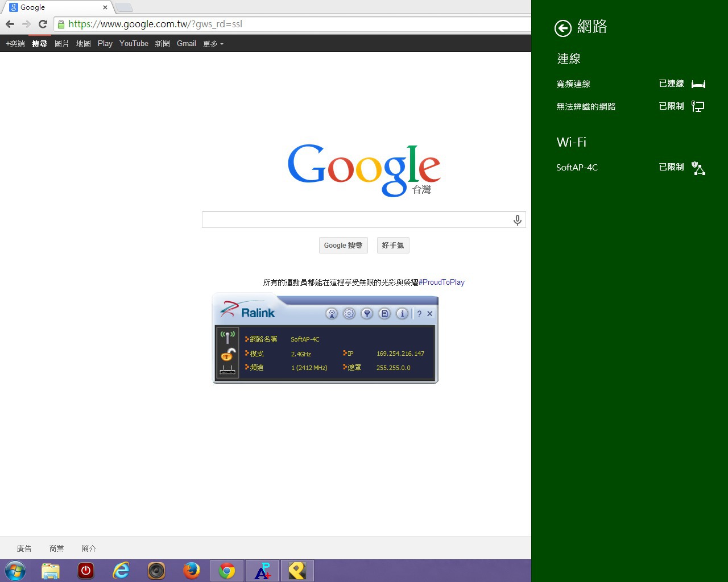The image size is (728, 582).
Task: Expand the 更多 dropdown in Google bar
Action: pos(213,44)
